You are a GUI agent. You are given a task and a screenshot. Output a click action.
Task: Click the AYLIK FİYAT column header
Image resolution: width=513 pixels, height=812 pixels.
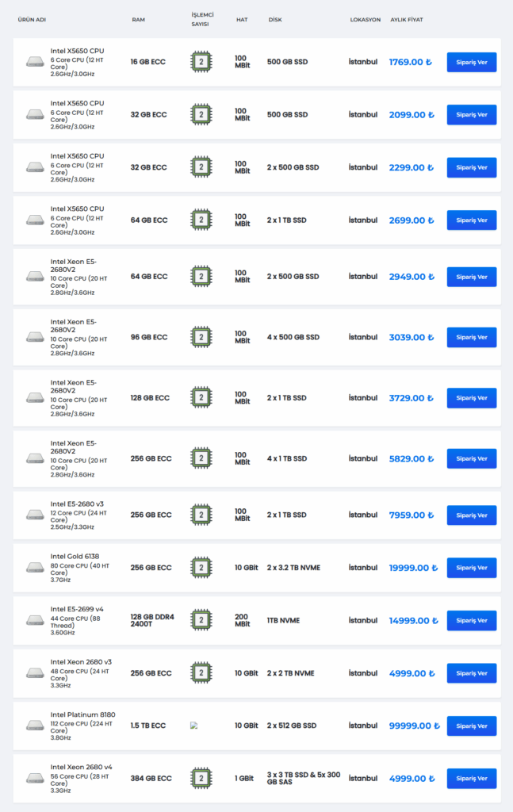pos(406,19)
